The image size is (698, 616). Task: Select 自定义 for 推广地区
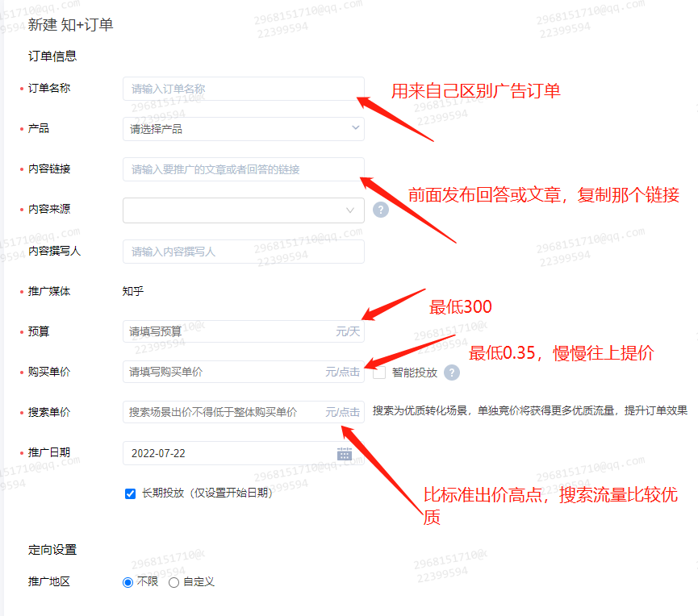[174, 582]
